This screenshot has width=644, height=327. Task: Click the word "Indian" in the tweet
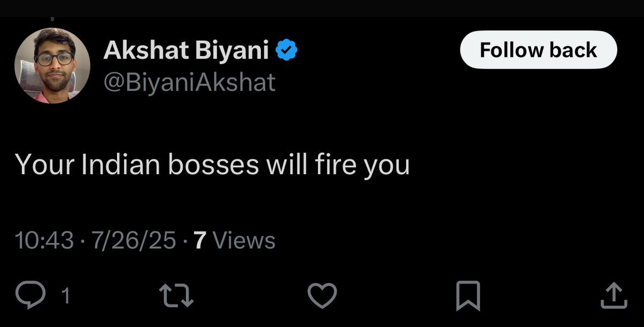point(121,164)
